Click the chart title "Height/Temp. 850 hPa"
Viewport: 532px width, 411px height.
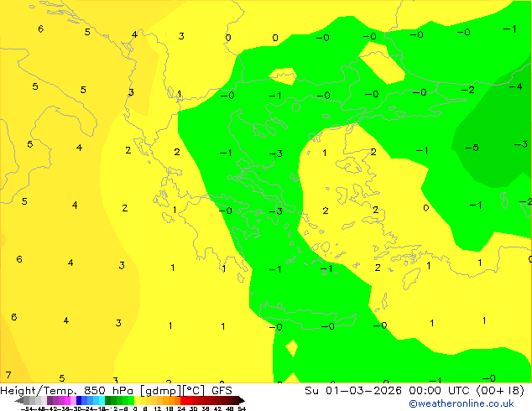[66, 391]
